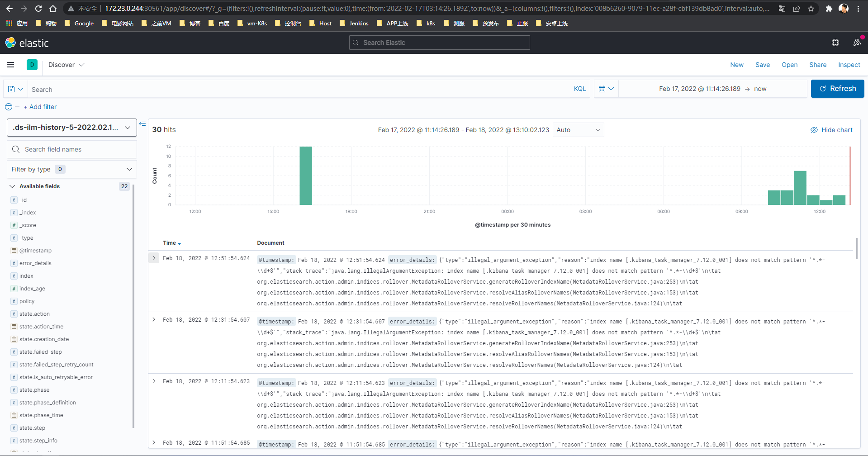868x456 pixels.
Task: Click the start date Feb 17, 2022
Action: click(700, 89)
